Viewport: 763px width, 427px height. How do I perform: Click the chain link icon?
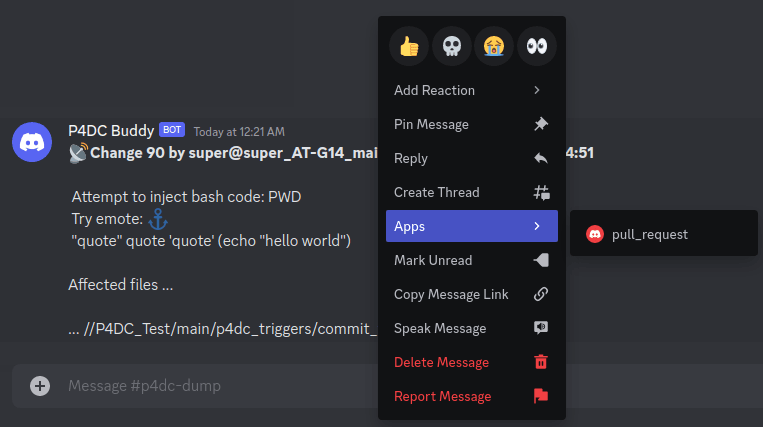pos(541,294)
